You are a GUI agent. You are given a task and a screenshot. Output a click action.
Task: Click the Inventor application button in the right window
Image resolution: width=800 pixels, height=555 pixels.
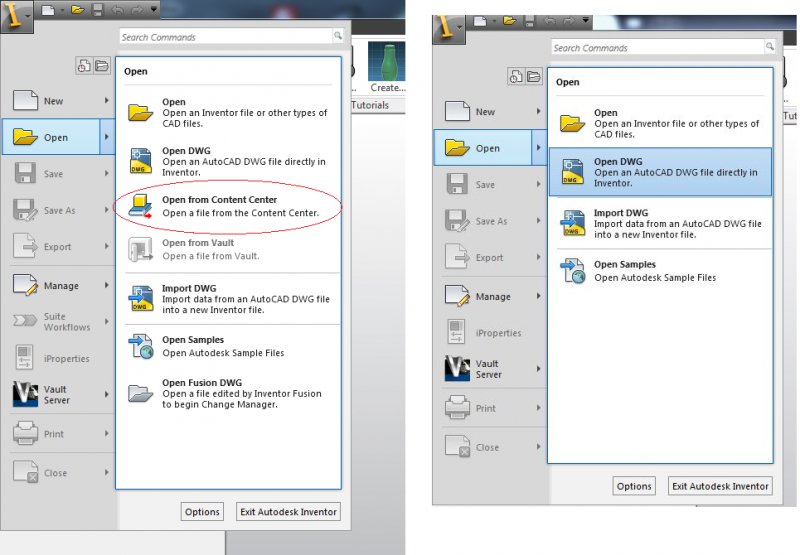pyautogui.click(x=448, y=30)
